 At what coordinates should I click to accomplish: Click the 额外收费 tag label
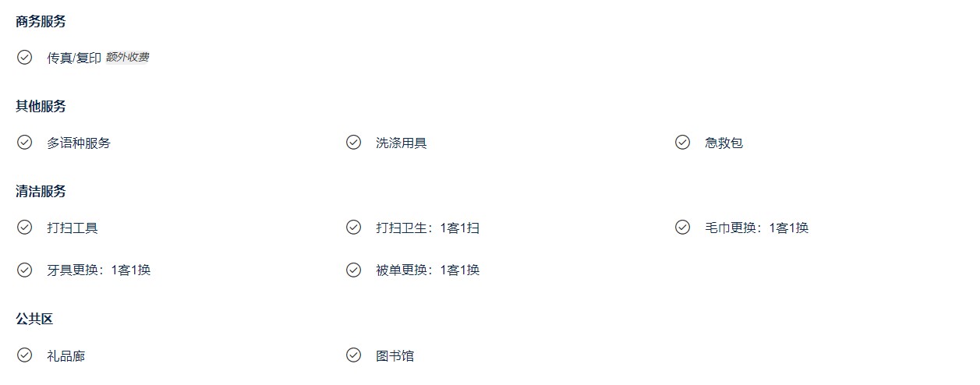coord(127,58)
